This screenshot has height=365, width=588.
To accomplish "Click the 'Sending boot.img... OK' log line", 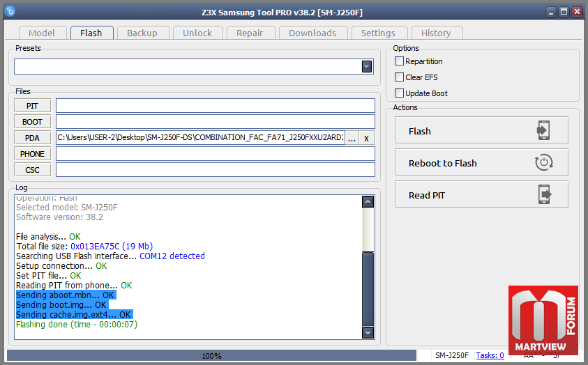I will tap(61, 304).
